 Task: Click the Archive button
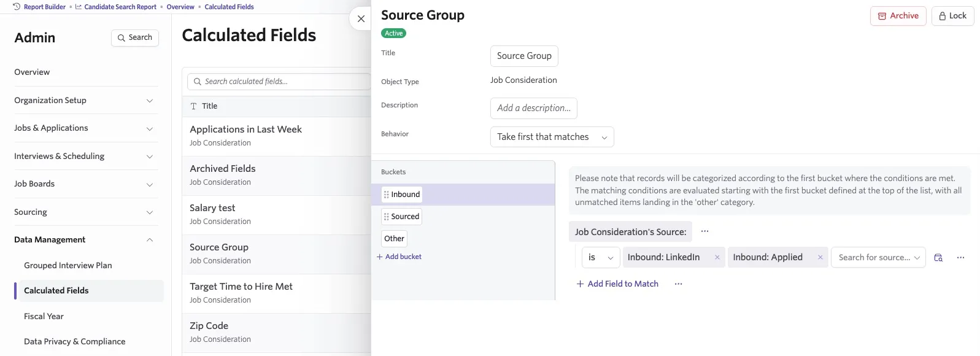click(x=898, y=16)
